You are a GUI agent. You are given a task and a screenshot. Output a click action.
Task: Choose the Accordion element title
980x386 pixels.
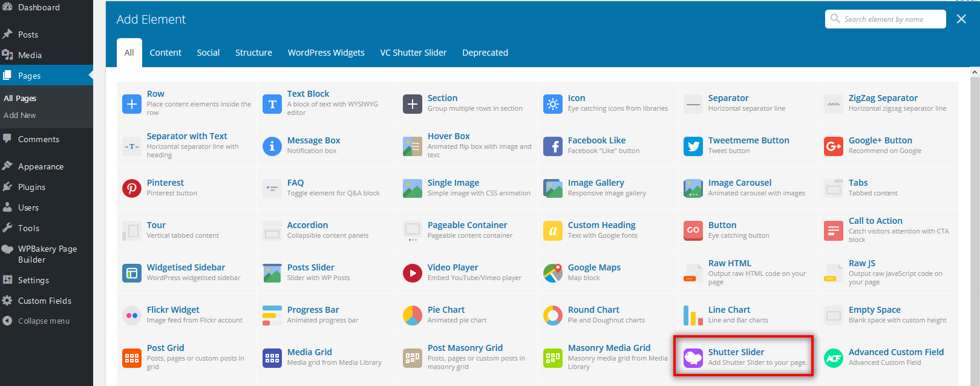[x=307, y=225]
